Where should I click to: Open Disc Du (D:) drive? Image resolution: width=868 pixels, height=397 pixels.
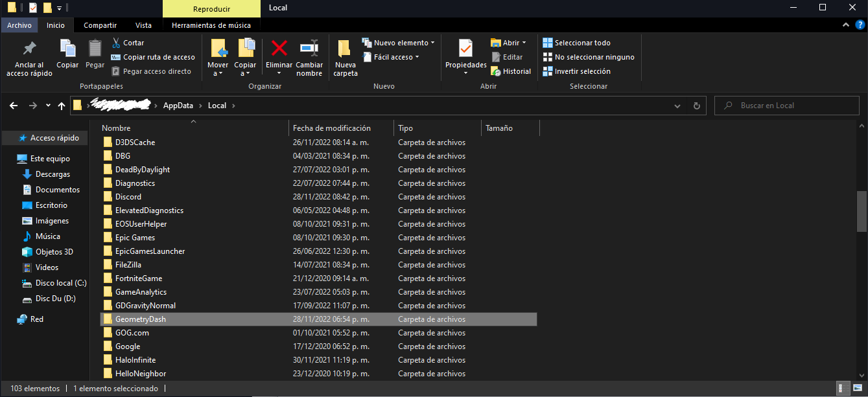tap(56, 299)
